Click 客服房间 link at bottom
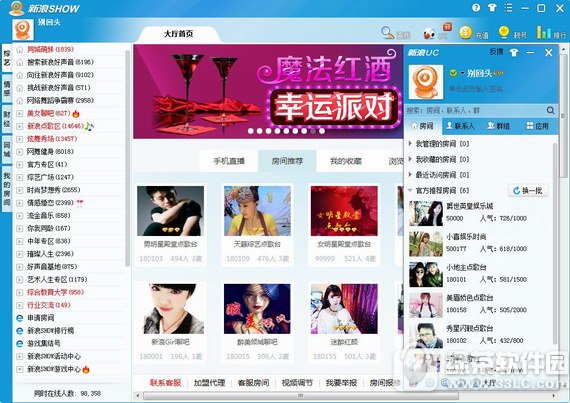This screenshot has width=570, height=403. click(253, 383)
